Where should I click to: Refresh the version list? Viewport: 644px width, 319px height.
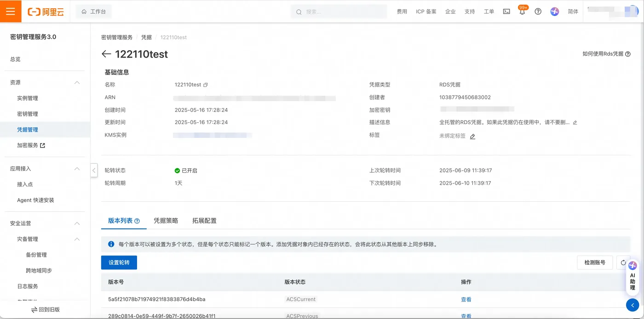[623, 262]
